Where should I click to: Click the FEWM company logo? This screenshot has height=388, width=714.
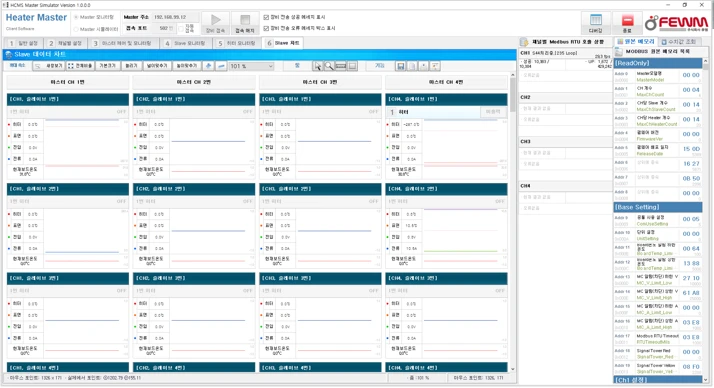coord(677,22)
